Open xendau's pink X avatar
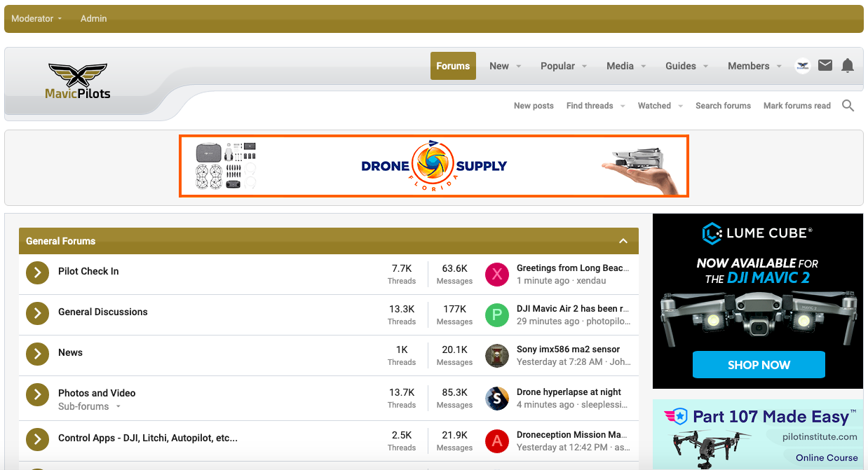868x470 pixels. click(x=497, y=274)
